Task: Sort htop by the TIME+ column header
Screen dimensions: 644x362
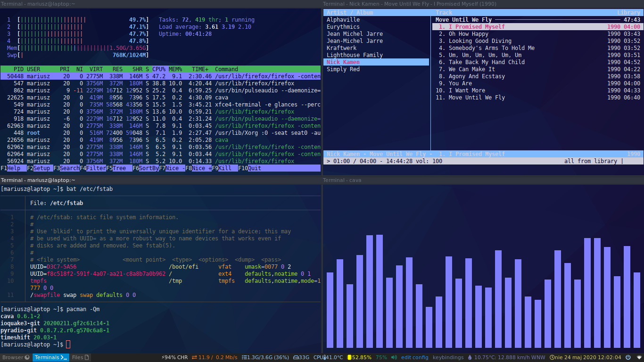Action: (200, 69)
